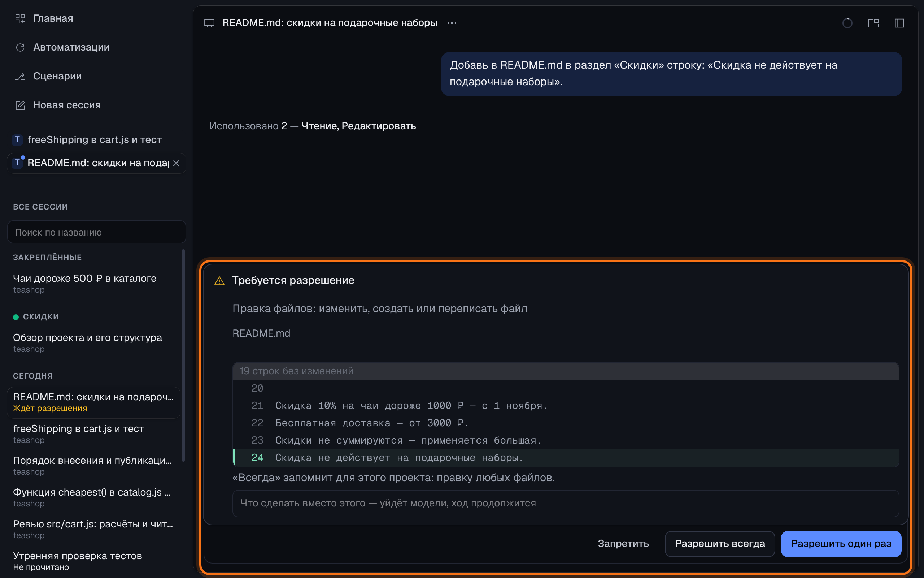Focus the Поиск по названию search field
The height and width of the screenshot is (578, 924).
tap(97, 232)
